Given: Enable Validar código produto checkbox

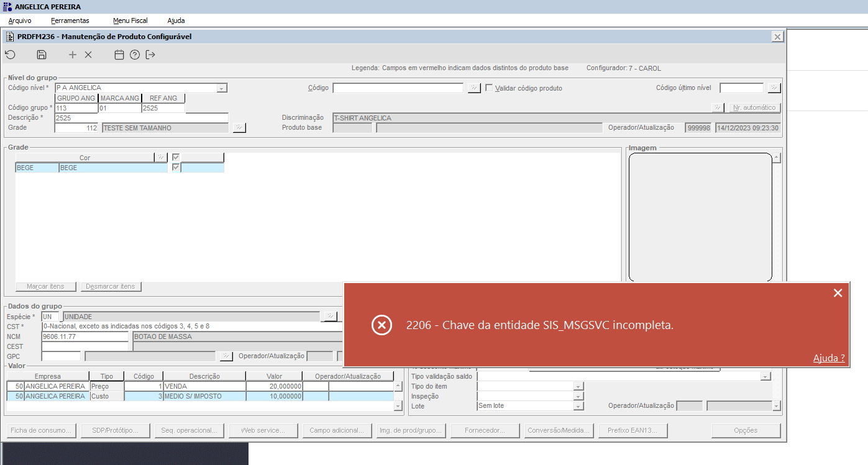Looking at the screenshot, I should point(489,88).
